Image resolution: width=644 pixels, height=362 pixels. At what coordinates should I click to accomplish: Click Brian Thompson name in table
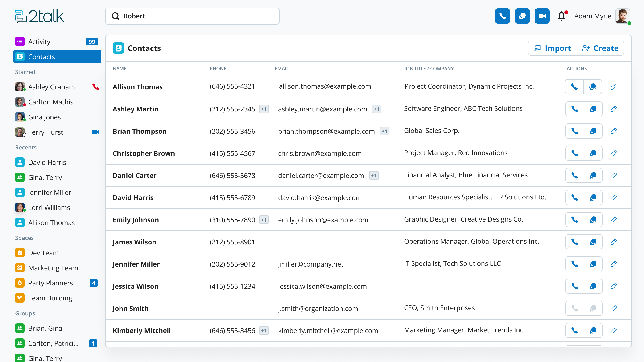(x=140, y=131)
